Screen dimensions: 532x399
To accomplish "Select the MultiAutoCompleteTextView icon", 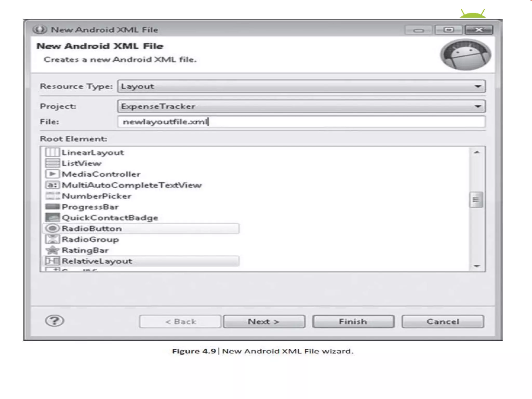I will click(52, 185).
